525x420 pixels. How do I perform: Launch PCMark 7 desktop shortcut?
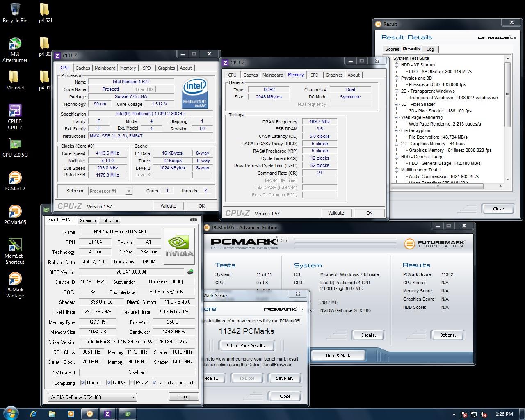15,181
